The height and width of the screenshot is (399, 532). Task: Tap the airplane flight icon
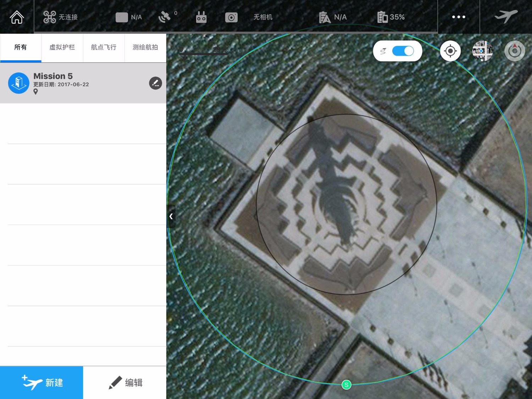506,16
